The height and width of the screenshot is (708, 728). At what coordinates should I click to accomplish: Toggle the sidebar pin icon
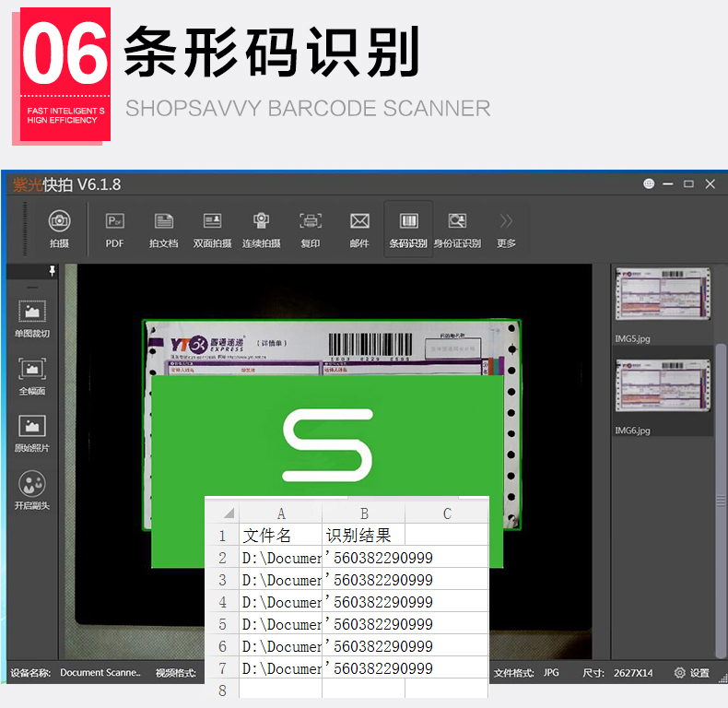[x=52, y=271]
